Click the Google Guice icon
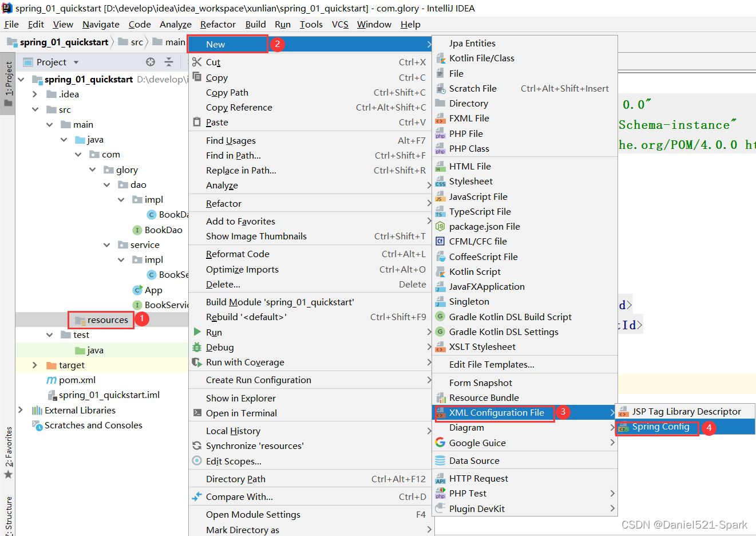The height and width of the screenshot is (536, 756). [x=440, y=443]
